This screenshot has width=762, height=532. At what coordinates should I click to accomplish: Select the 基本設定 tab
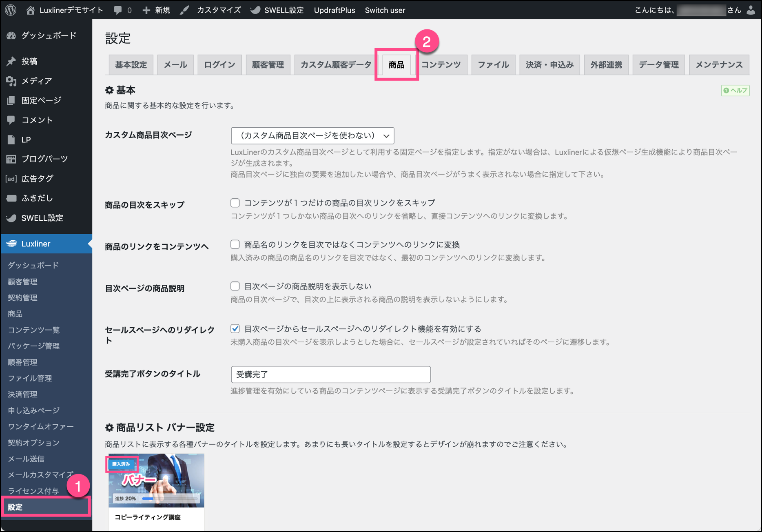[x=131, y=64]
